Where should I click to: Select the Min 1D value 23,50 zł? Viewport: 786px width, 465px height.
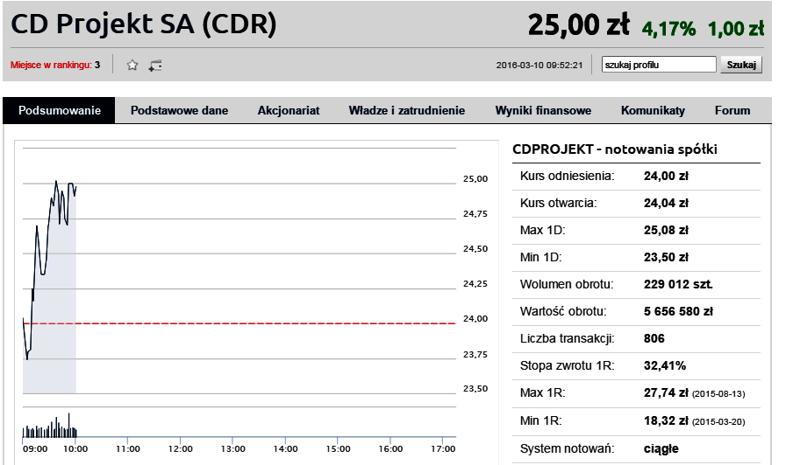[x=666, y=257]
